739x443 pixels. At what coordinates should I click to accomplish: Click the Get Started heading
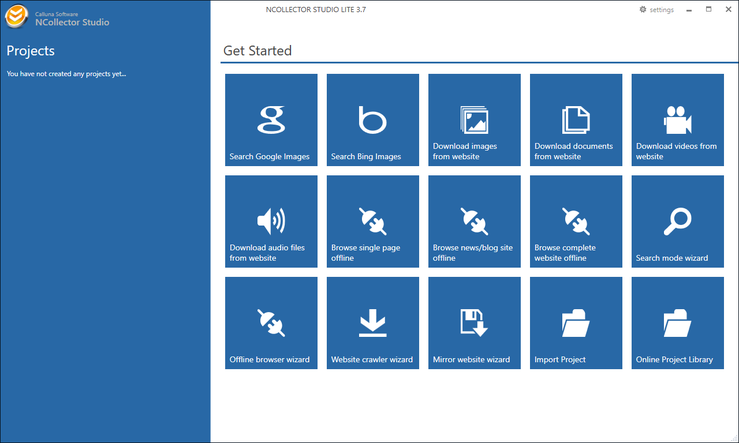coord(257,50)
